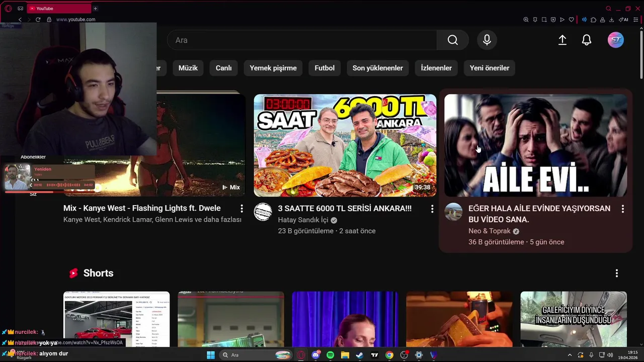Screen dimensions: 644x362
Task: Open the Windows Start button
Action: pos(211,355)
